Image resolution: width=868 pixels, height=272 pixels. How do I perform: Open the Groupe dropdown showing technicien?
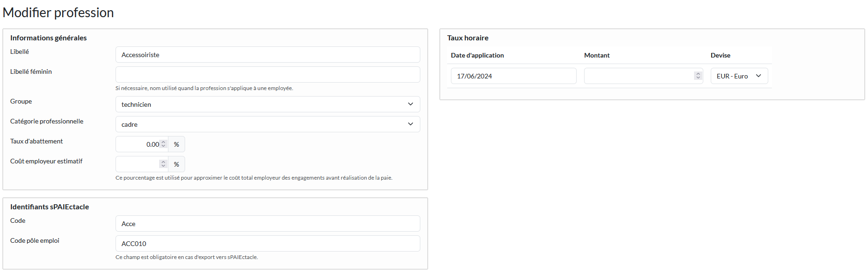(267, 104)
